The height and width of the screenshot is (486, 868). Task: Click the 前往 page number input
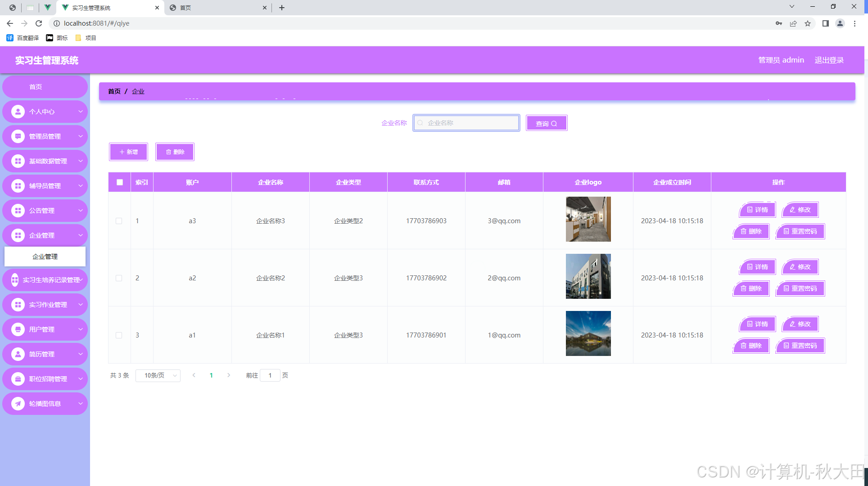[270, 375]
